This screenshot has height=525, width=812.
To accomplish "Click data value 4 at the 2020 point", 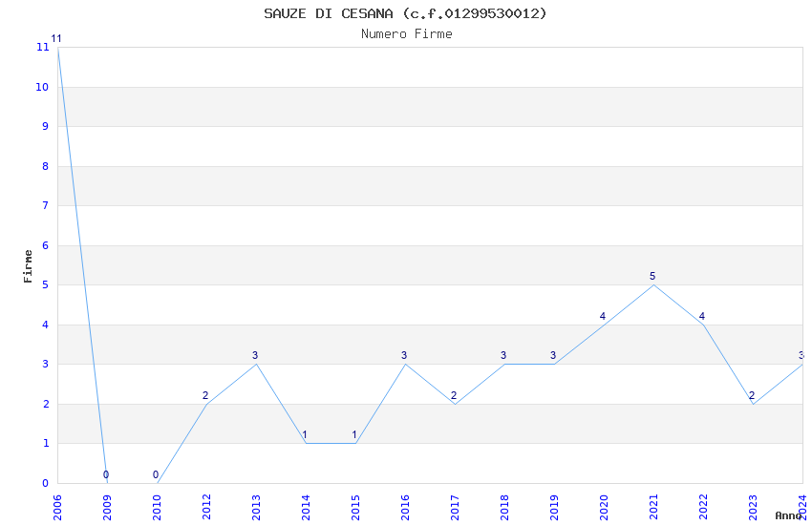I will (602, 316).
